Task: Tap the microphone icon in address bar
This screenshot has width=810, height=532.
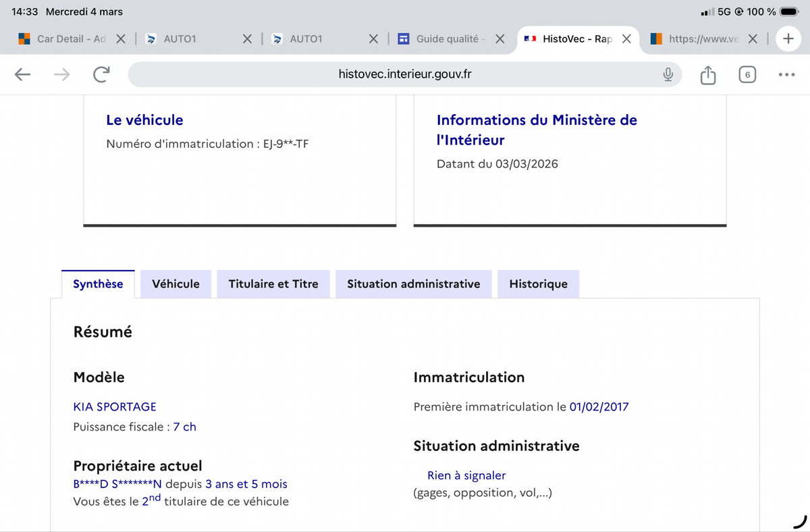Action: [x=668, y=74]
